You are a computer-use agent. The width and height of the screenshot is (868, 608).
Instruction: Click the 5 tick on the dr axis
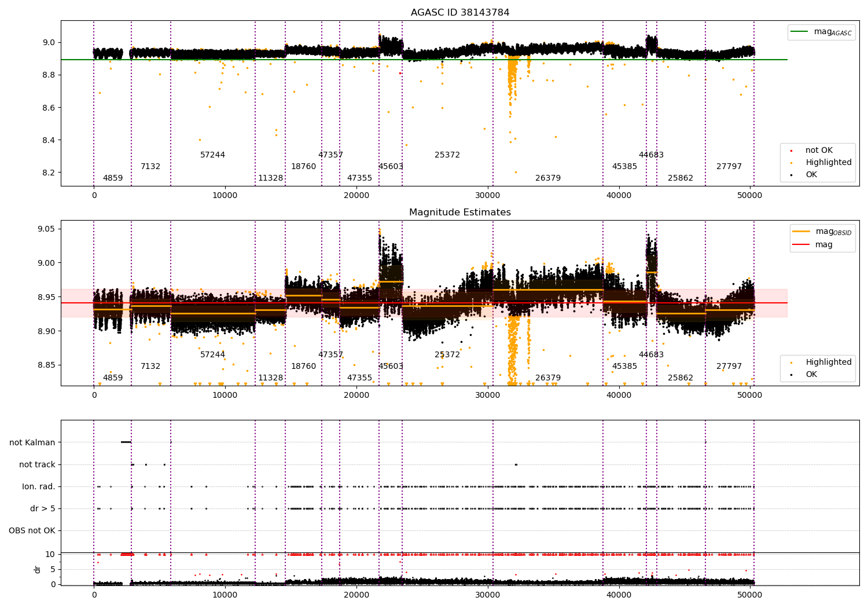pyautogui.click(x=53, y=570)
